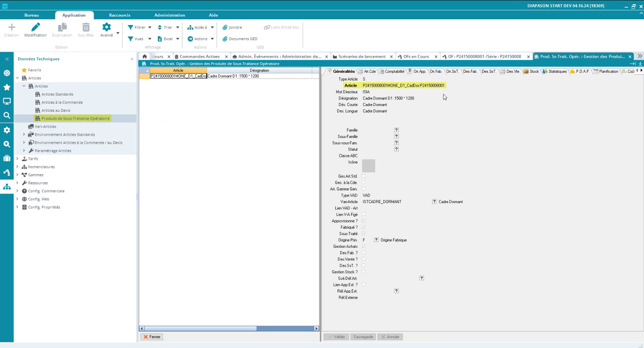The width and height of the screenshot is (644, 348).
Task: Expand the Nomenclatures tree node
Action: [x=17, y=167]
